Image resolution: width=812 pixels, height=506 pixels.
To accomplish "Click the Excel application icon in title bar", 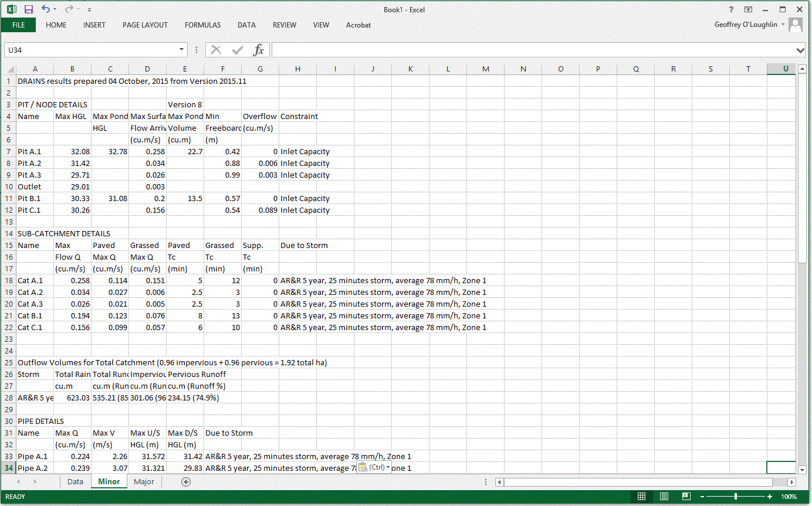I will tap(11, 9).
